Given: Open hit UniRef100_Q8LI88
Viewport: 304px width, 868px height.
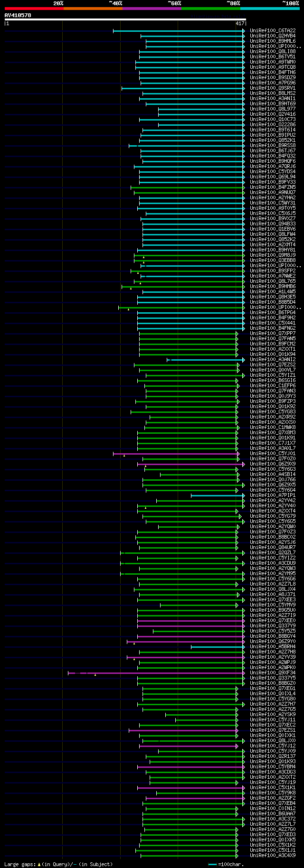Looking at the screenshot, I should tap(273, 52).
